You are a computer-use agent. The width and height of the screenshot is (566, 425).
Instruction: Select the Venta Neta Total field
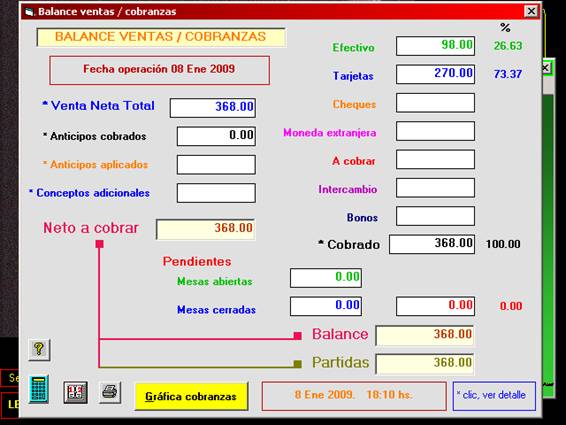(213, 108)
